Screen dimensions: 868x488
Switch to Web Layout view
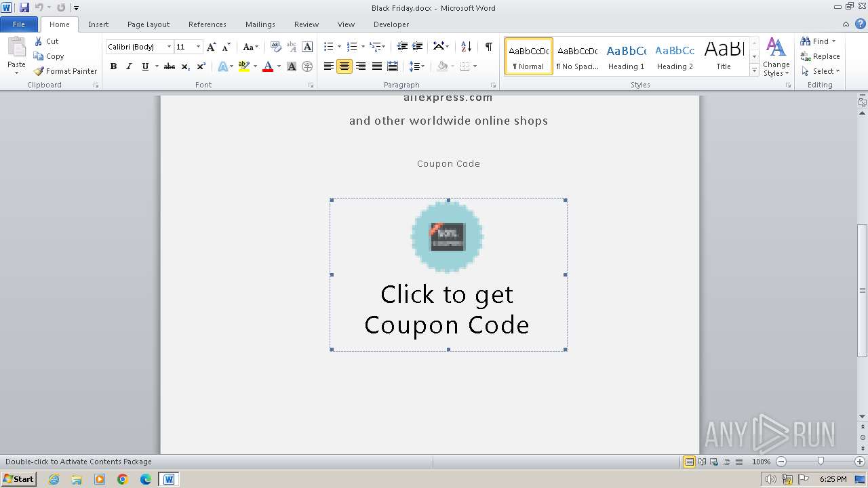click(714, 462)
